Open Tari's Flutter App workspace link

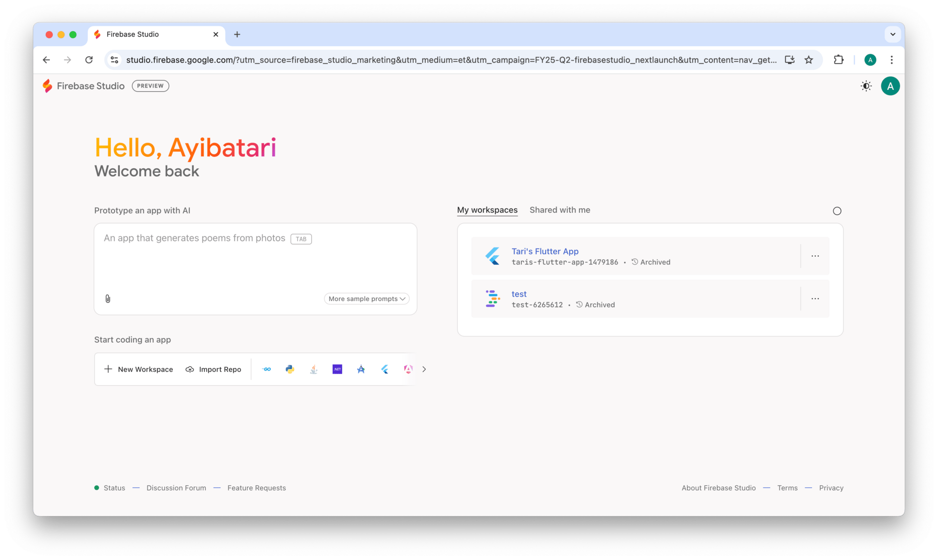coord(545,251)
